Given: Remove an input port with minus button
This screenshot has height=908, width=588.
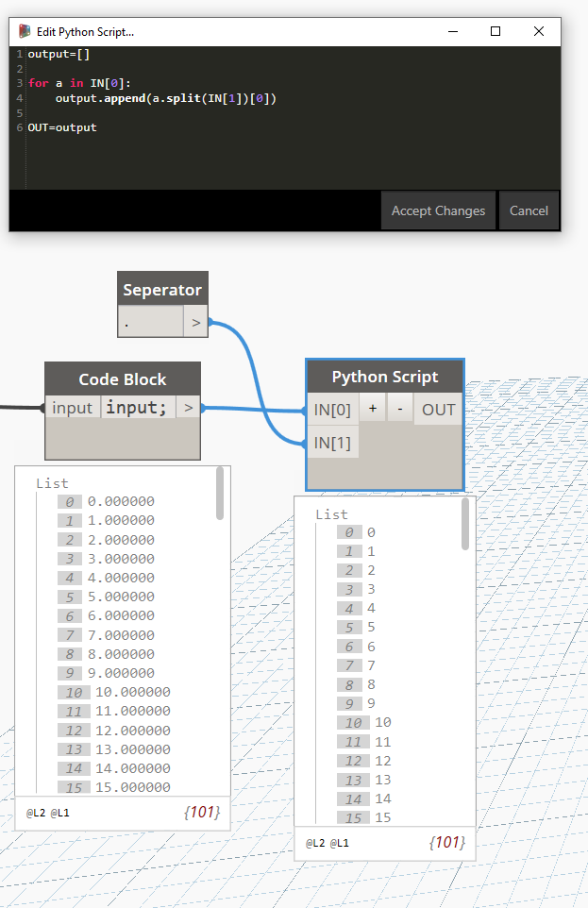Looking at the screenshot, I should pos(400,409).
